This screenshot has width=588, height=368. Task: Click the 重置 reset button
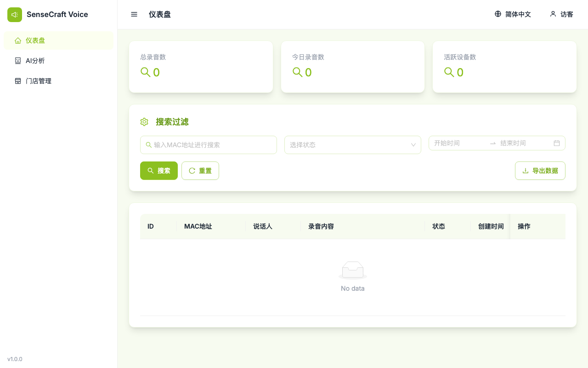tap(200, 171)
